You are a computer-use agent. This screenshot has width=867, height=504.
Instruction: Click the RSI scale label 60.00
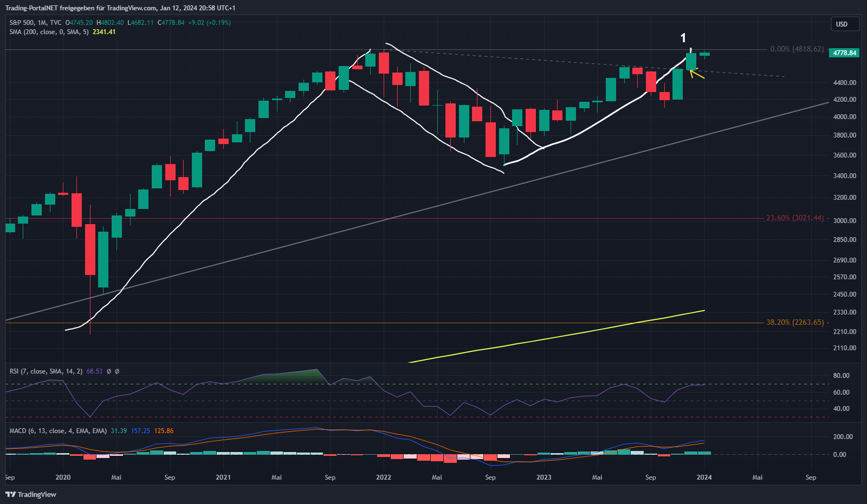click(x=841, y=392)
